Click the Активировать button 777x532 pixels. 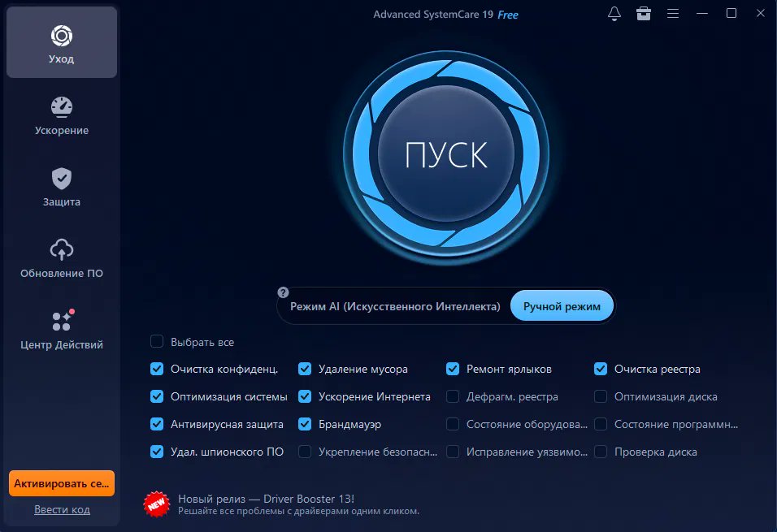[x=61, y=482]
